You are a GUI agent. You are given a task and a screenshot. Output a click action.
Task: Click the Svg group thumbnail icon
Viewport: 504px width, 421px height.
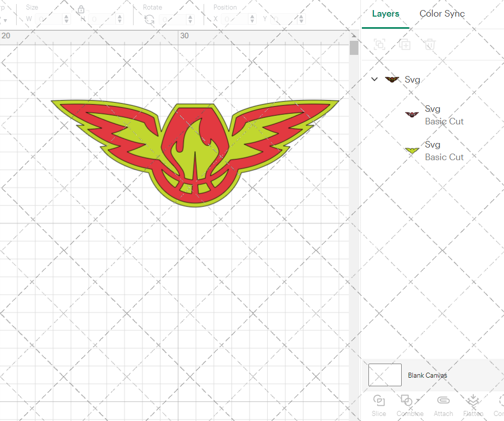point(392,80)
